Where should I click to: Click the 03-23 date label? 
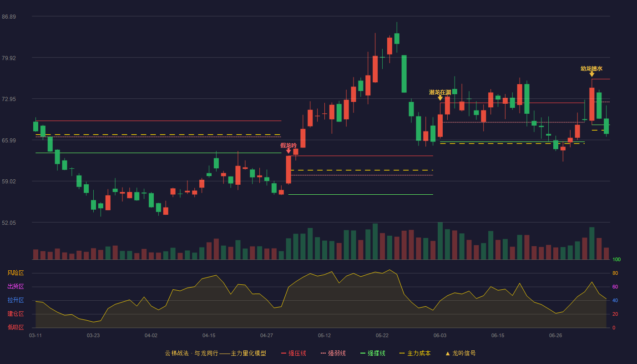coord(93,336)
